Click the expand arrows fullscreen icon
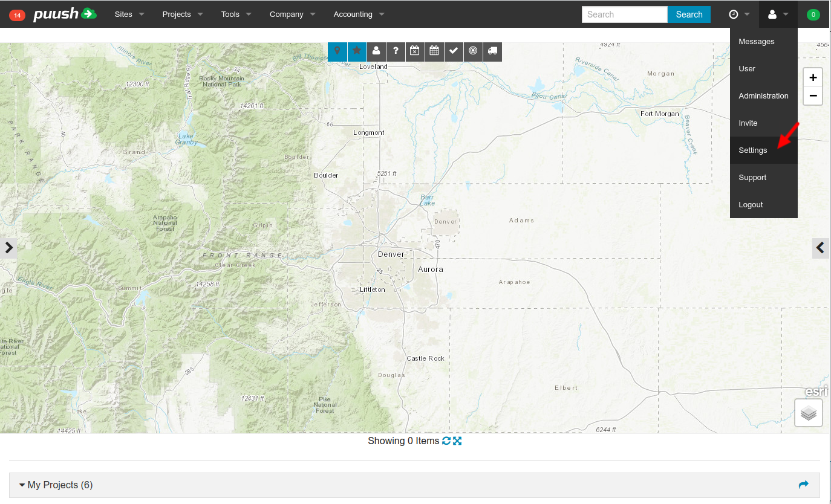831x504 pixels. (457, 441)
